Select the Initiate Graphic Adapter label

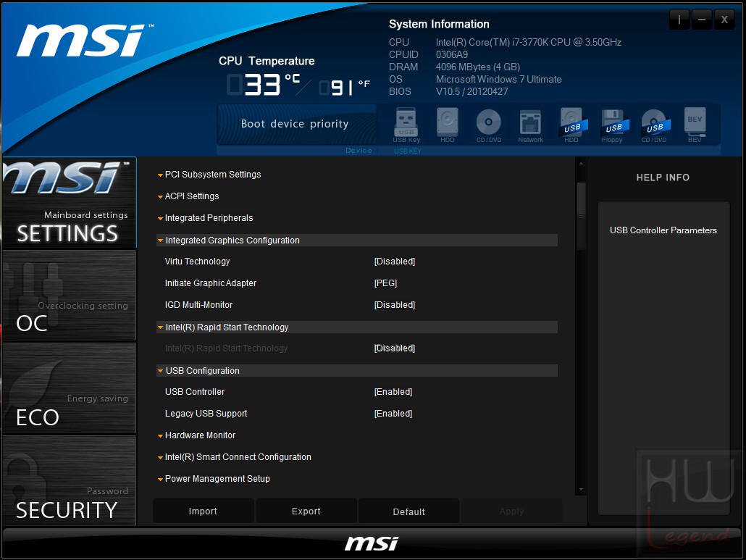tap(211, 283)
